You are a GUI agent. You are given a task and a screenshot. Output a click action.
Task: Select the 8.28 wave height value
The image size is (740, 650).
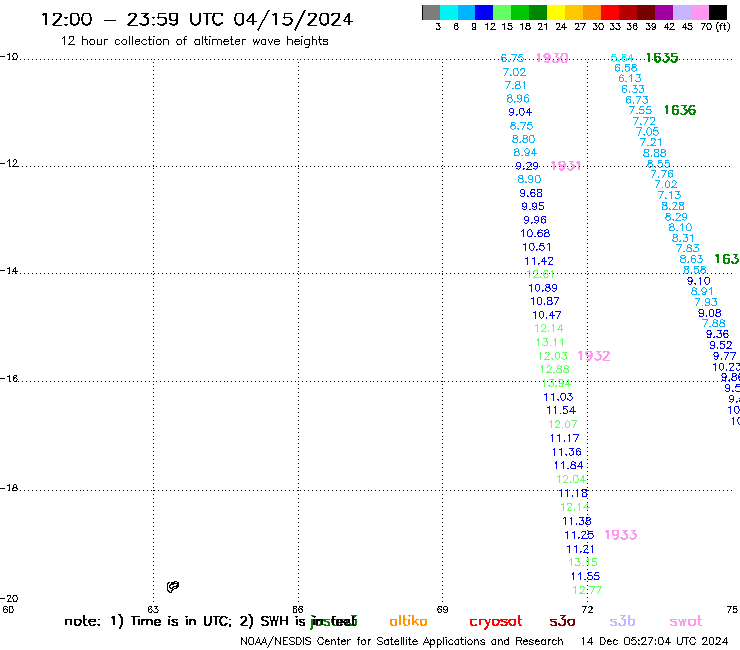(673, 206)
